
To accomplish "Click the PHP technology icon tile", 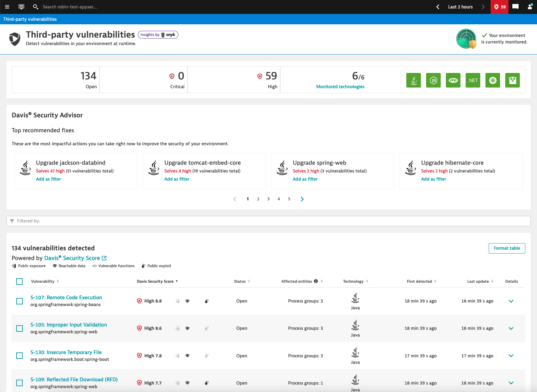I will [x=453, y=80].
